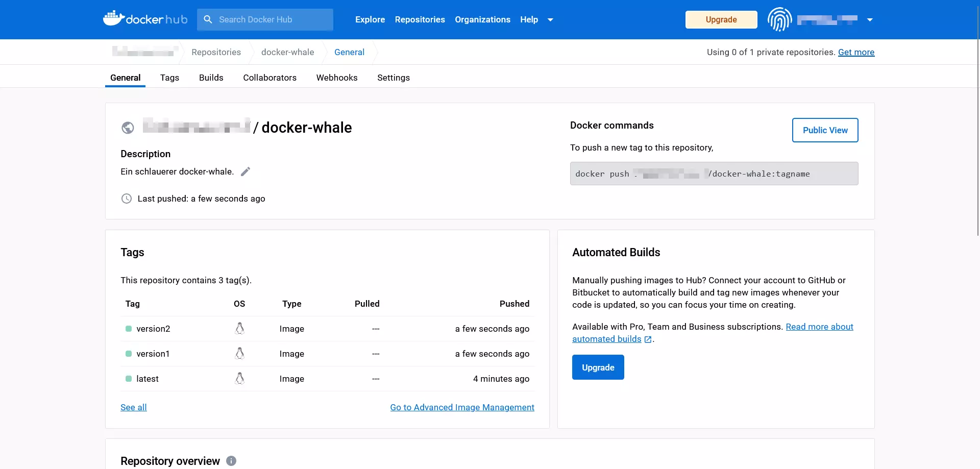Click the public visibility globe icon
980x469 pixels.
128,128
